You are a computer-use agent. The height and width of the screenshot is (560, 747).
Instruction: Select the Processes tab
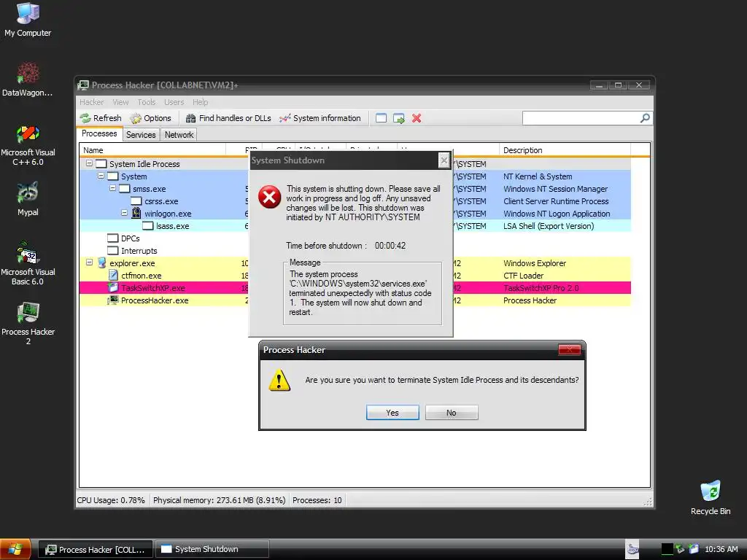(x=99, y=134)
